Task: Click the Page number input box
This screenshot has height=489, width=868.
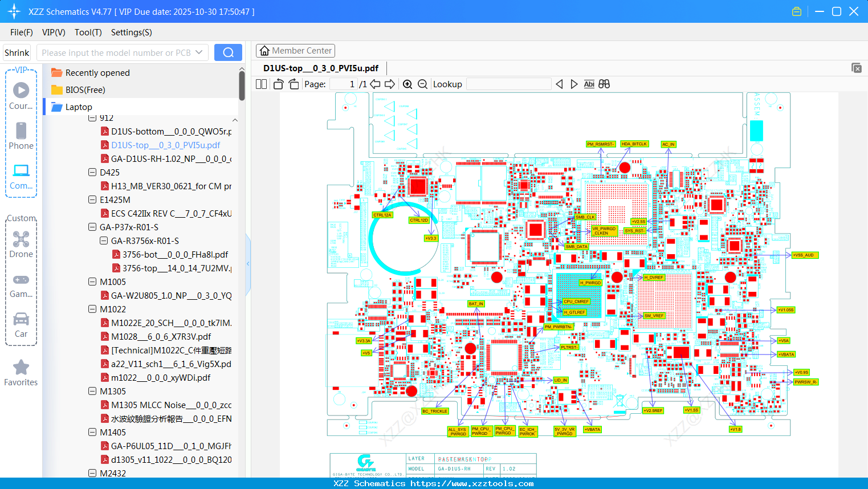Action: coord(344,84)
